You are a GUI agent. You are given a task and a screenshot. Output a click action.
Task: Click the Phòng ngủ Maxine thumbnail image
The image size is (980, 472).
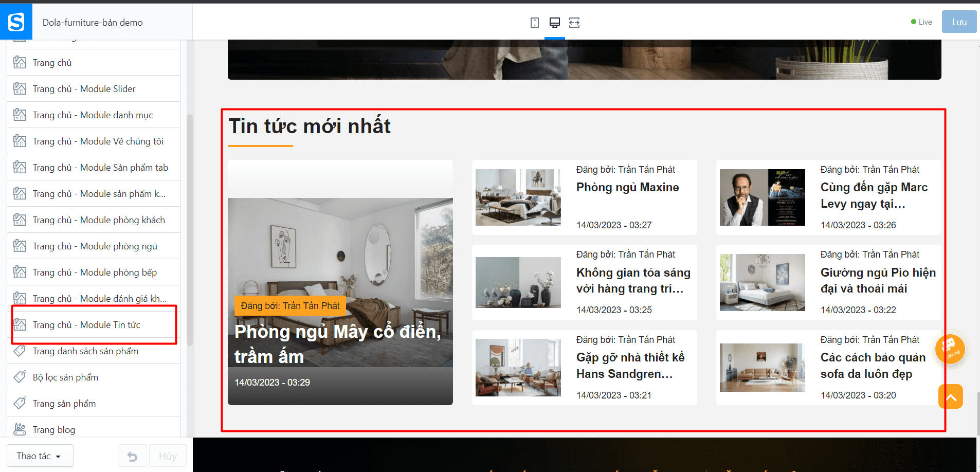tap(518, 197)
